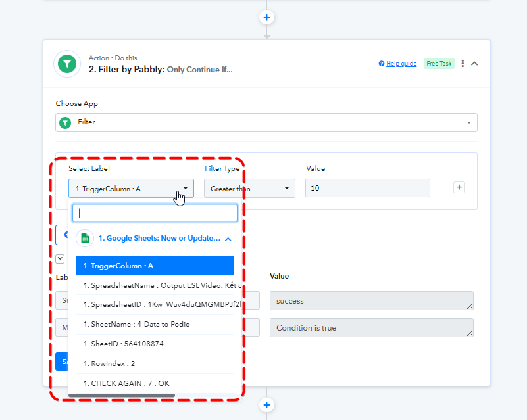
Task: Select SheetName : 4-Data to Podio option
Action: [155, 324]
